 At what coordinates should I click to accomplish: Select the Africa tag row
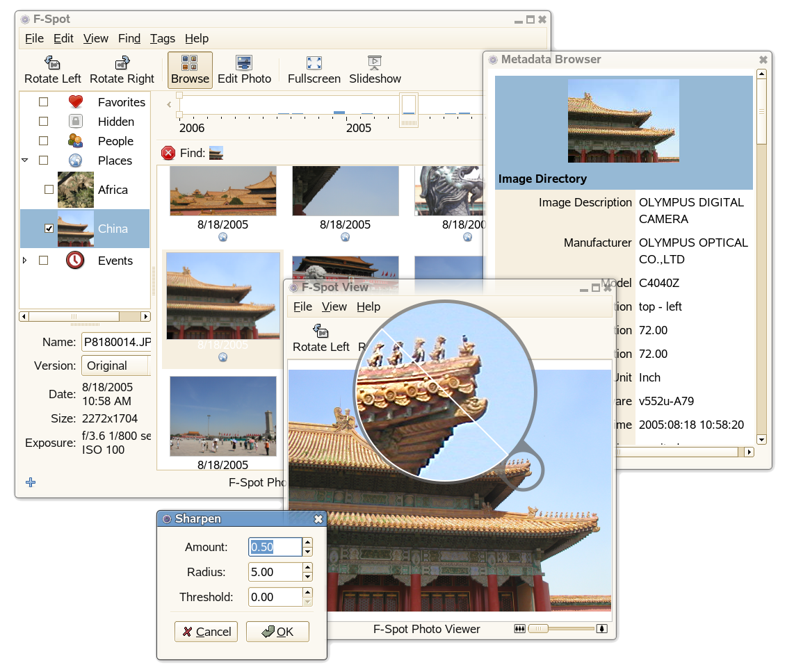[x=85, y=189]
